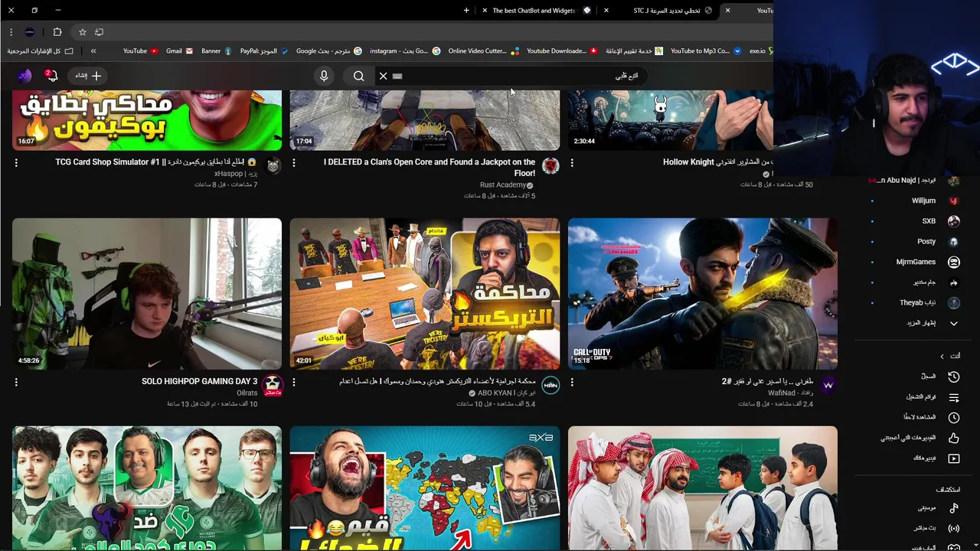Open the browser three-dot menu
This screenshot has height=551, width=980.
[x=11, y=32]
